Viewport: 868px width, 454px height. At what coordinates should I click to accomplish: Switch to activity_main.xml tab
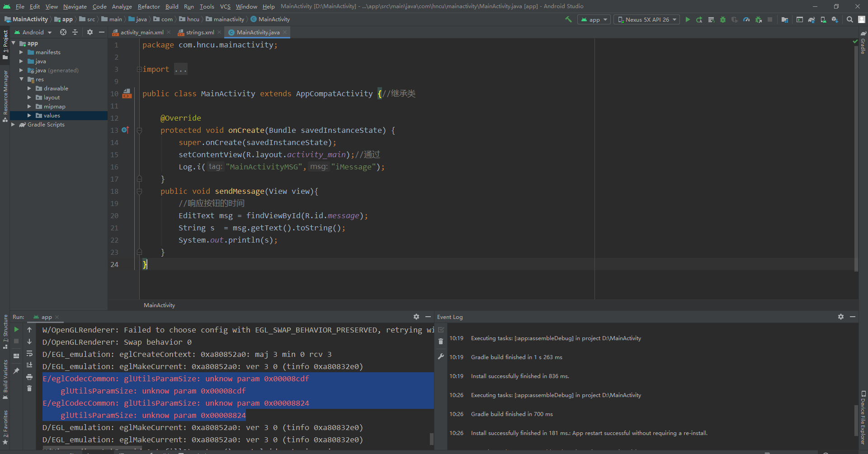click(x=142, y=32)
